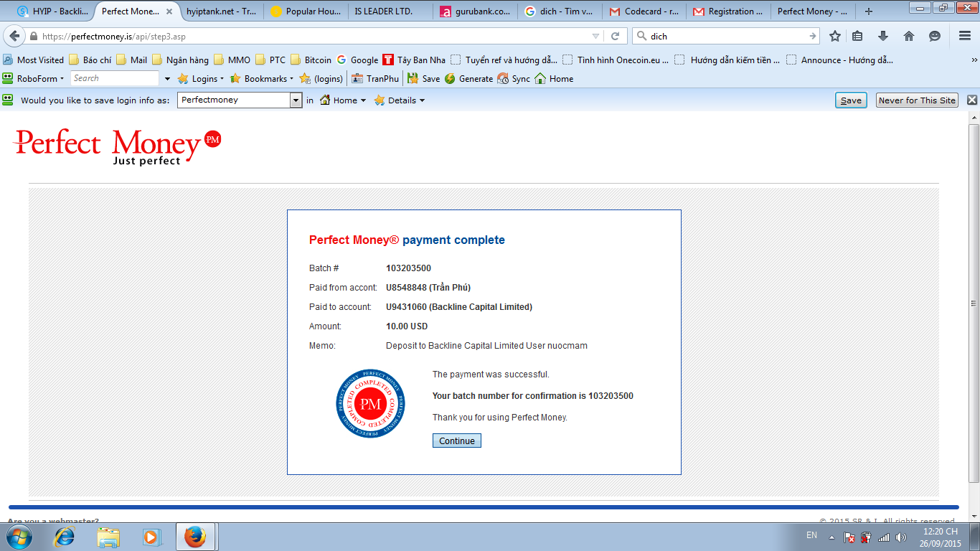The image size is (980, 551).
Task: Open Windows Explorer from the taskbar
Action: (108, 537)
